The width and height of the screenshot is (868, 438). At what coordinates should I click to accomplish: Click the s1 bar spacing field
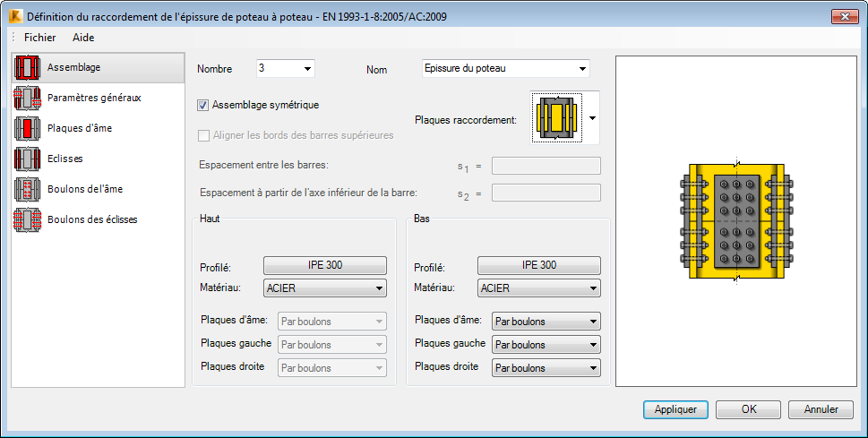coord(546,166)
